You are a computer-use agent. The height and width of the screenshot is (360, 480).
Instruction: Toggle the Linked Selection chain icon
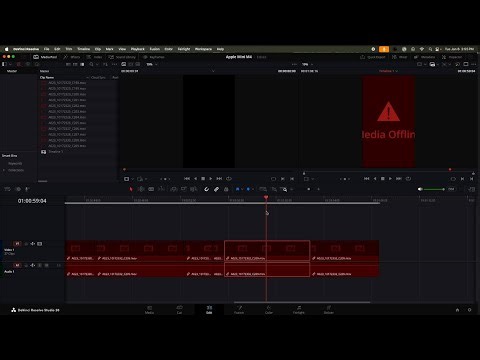click(x=216, y=189)
